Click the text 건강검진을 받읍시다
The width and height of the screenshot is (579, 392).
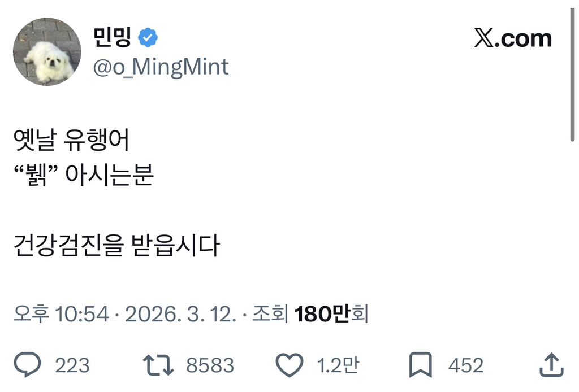pos(116,246)
